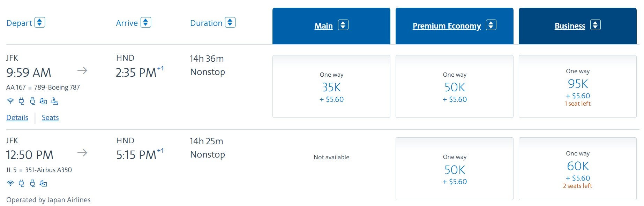Open the in-flight entertainment icon for AA 167
Screen dimensions: 644x206
point(43,101)
